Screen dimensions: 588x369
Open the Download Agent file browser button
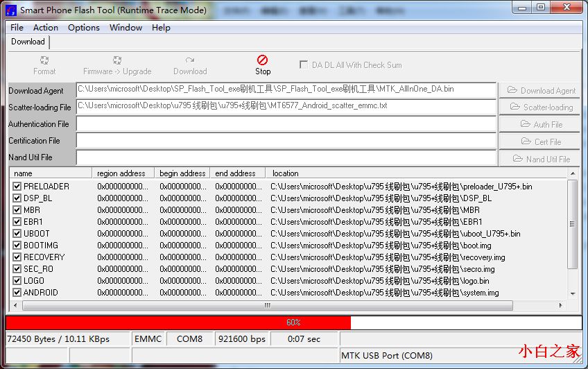[x=539, y=90]
